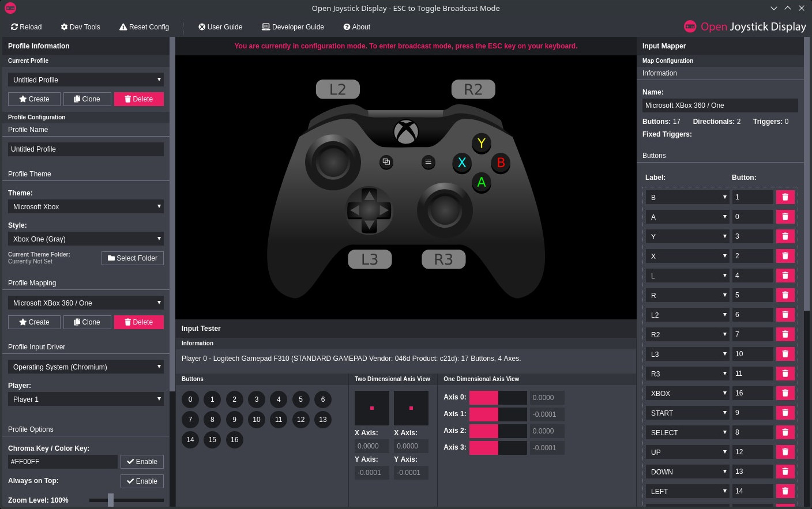
Task: Delete the Microsoft XBox 360 mapping
Action: (139, 322)
